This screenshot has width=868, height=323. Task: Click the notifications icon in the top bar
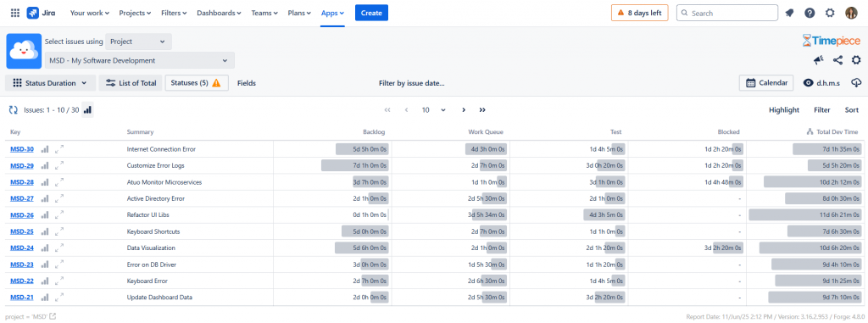click(x=789, y=13)
